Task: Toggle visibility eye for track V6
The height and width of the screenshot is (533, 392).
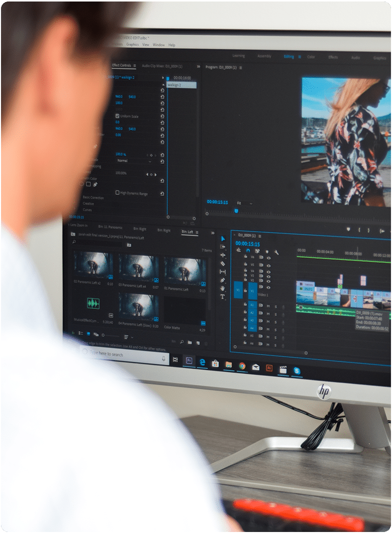Action: coord(268,258)
